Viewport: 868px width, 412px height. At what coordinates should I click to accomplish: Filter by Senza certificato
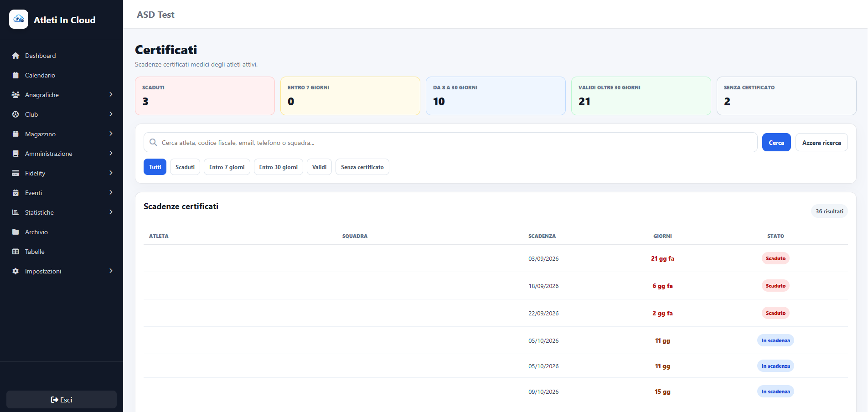coord(362,167)
